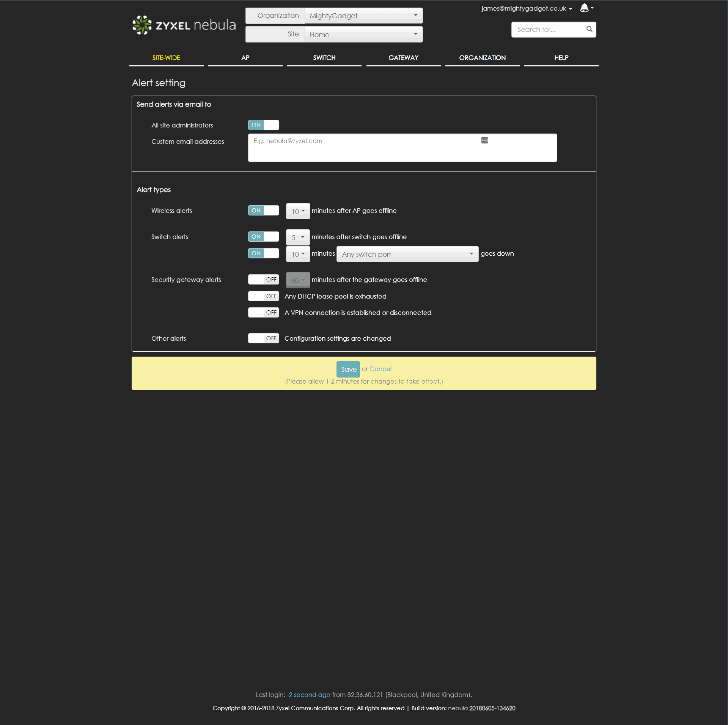Expand the Site dropdown showing Home
Image resolution: width=728 pixels, height=725 pixels.
(363, 35)
